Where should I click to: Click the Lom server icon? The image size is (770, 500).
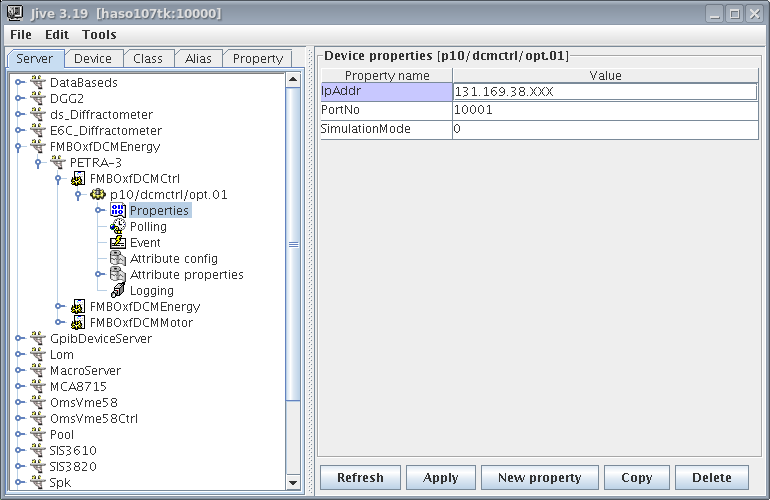38,354
